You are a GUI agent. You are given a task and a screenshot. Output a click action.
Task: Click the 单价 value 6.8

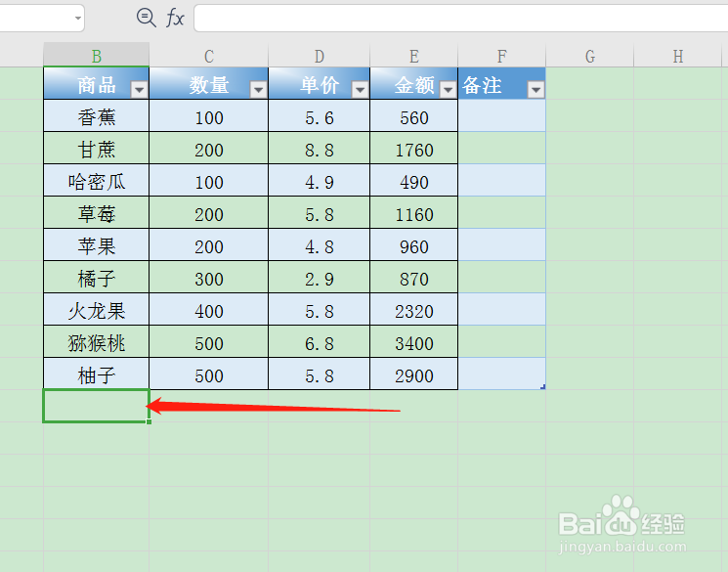[x=319, y=341]
